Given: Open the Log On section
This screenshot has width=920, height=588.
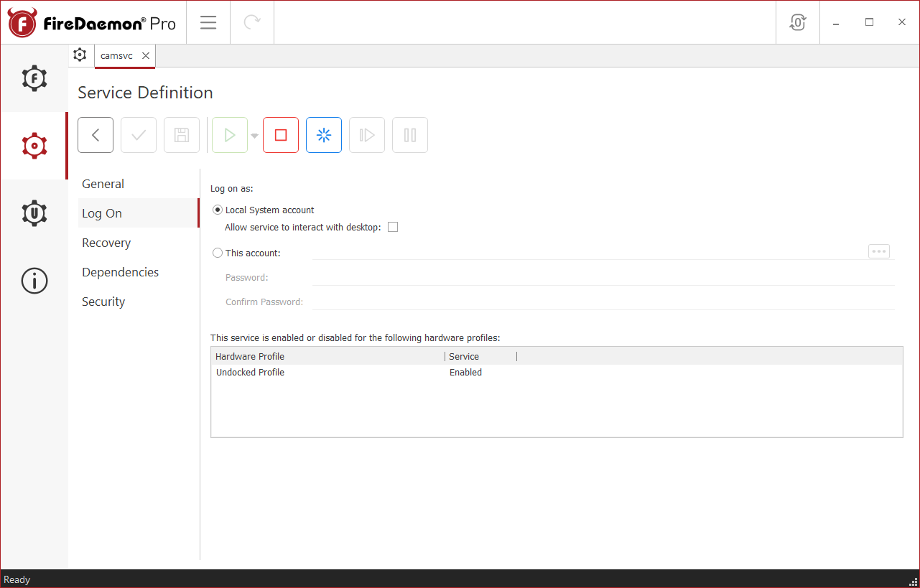Looking at the screenshot, I should 138,213.
